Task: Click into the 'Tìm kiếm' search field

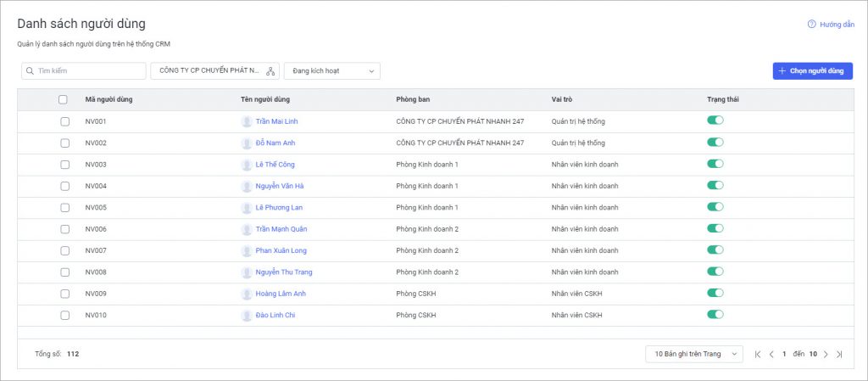Action: pos(84,71)
